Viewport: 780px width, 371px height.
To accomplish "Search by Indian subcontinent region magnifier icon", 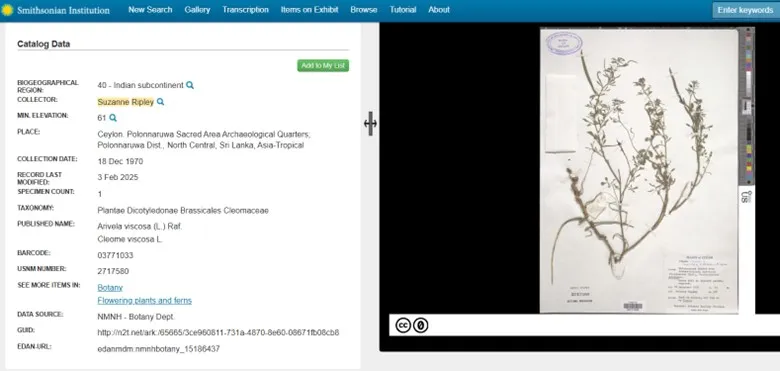I will click(190, 86).
